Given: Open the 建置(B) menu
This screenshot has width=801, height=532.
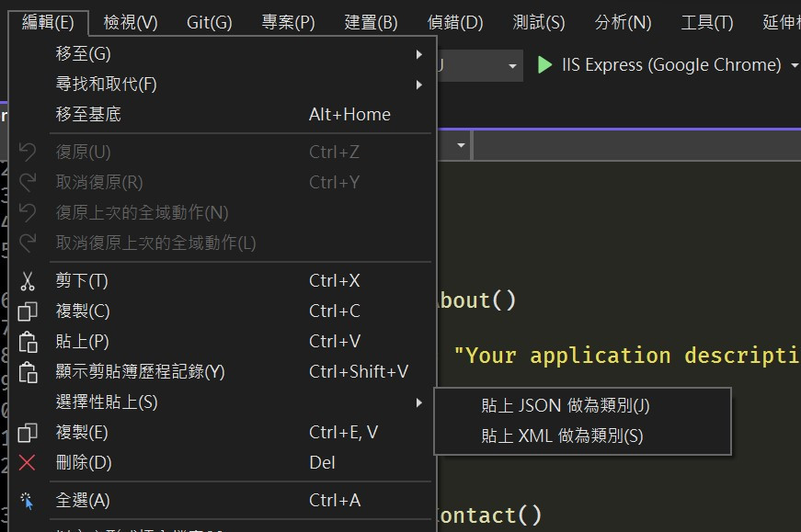Looking at the screenshot, I should point(371,22).
